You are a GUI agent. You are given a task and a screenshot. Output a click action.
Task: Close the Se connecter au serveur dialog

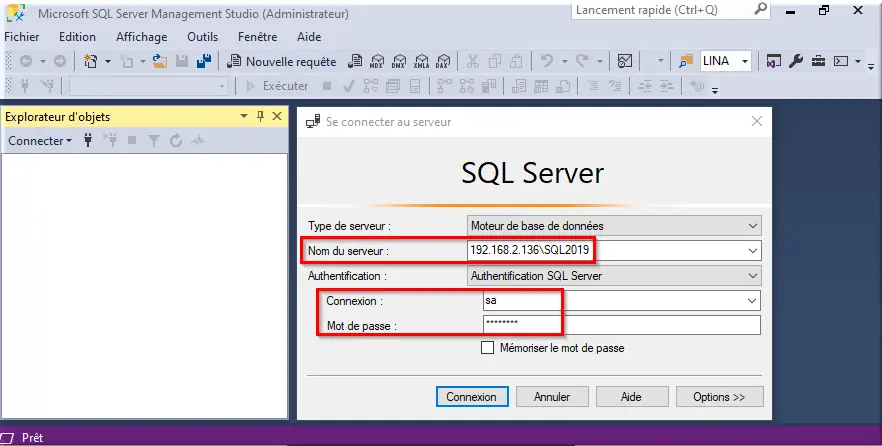(757, 121)
